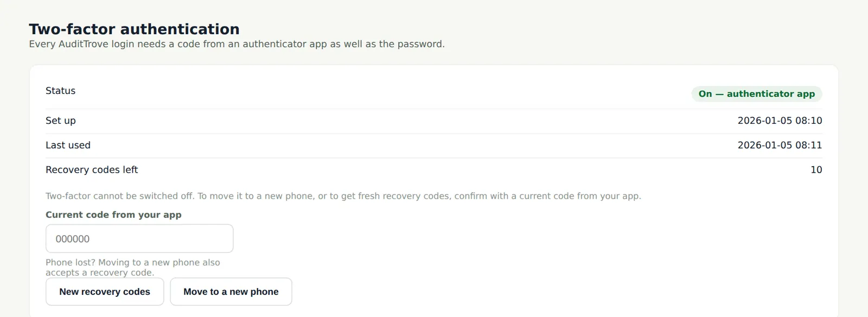Select the recovery codes count 10

pos(816,169)
